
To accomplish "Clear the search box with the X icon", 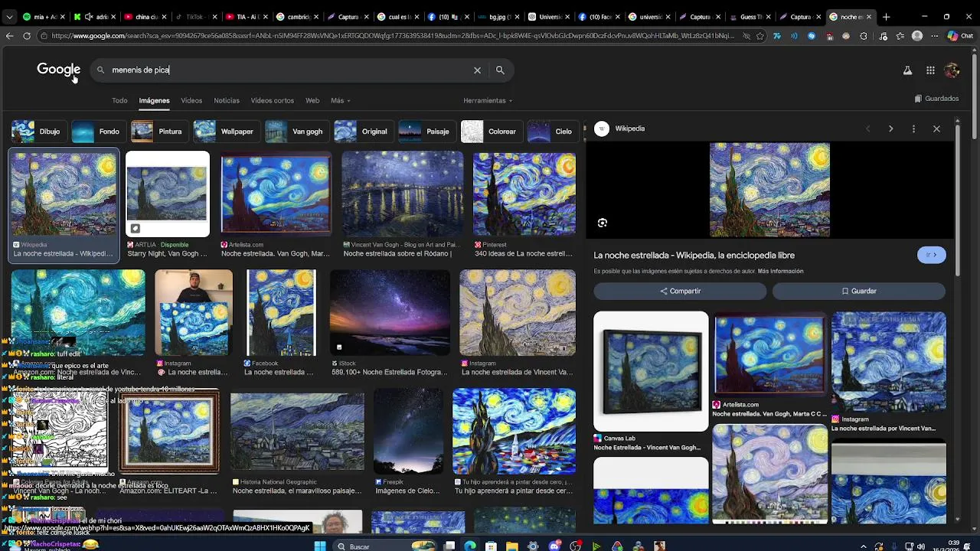I will 477,70.
